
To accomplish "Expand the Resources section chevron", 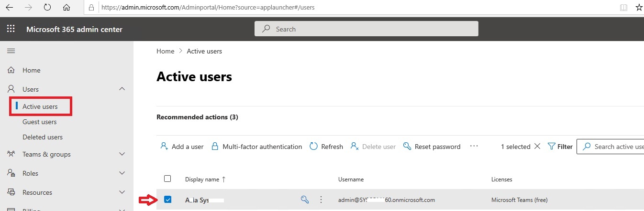I will 122,192.
